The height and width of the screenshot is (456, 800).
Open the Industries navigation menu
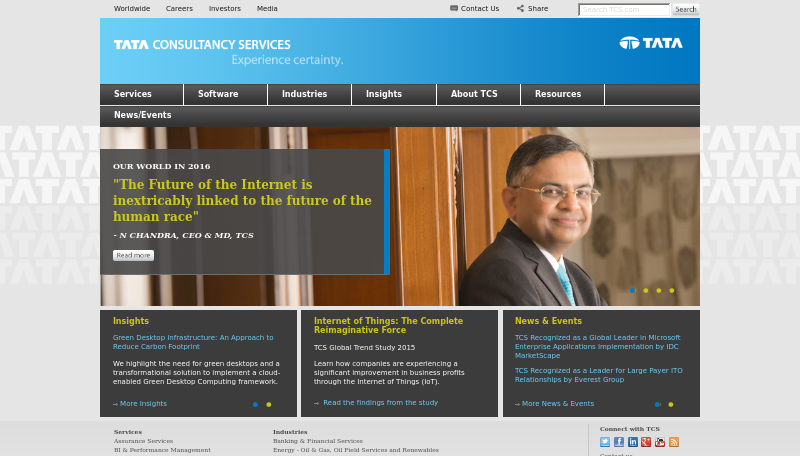click(x=310, y=94)
